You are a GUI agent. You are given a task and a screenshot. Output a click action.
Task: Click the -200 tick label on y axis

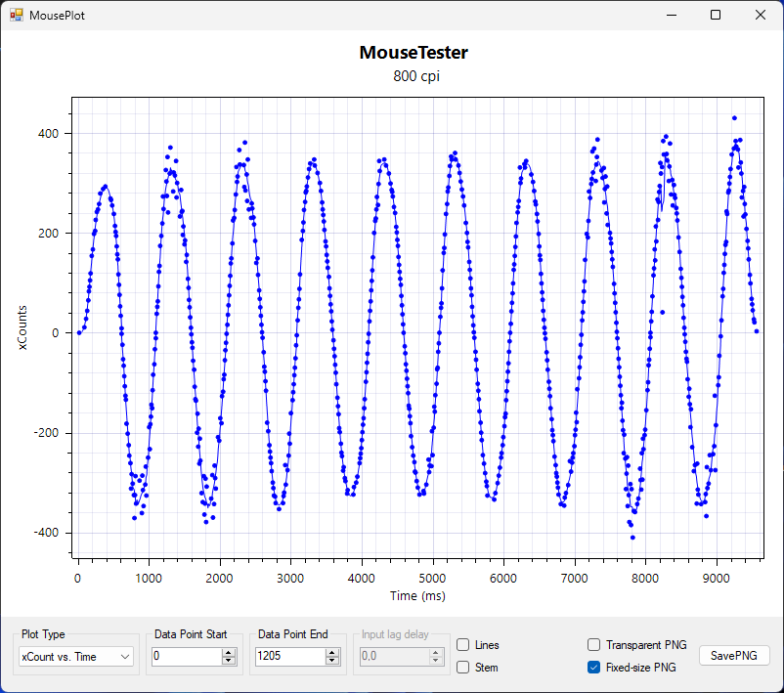point(46,433)
